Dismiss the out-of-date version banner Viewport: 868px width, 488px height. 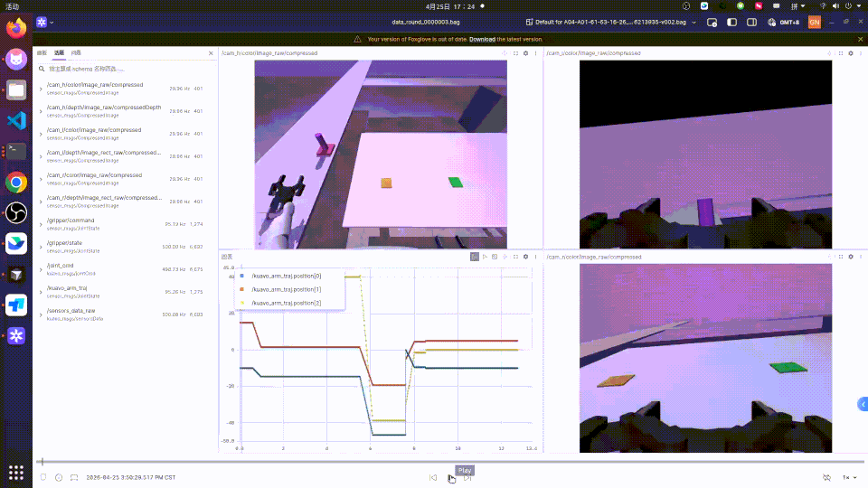[x=860, y=40]
